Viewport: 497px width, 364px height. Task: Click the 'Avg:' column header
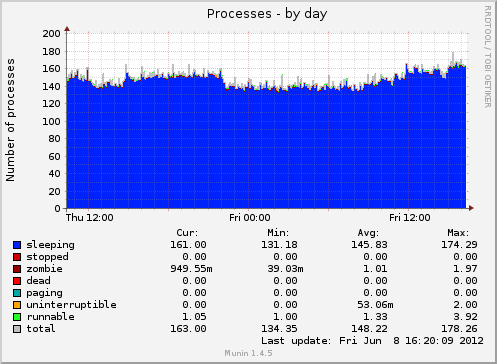(x=368, y=233)
